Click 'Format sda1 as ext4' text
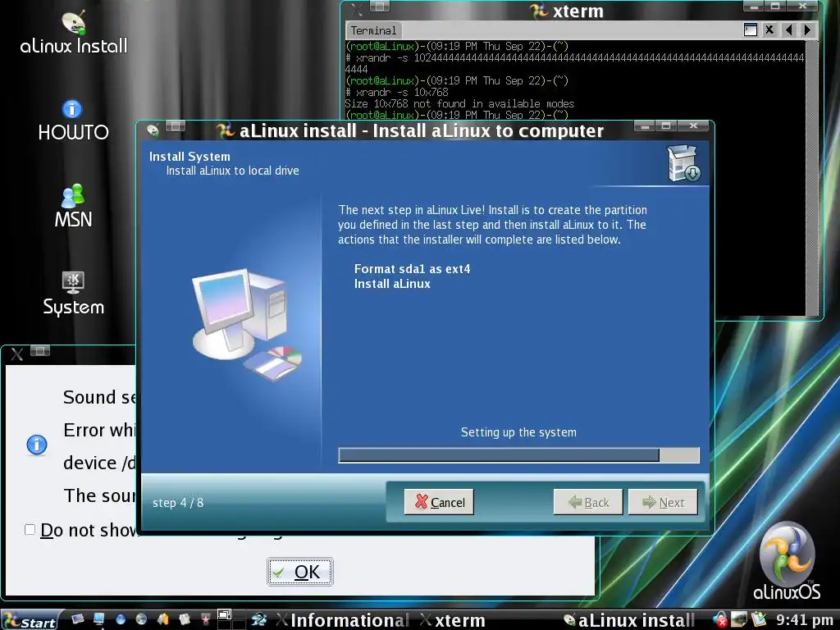840x630 pixels. pyautogui.click(x=412, y=269)
